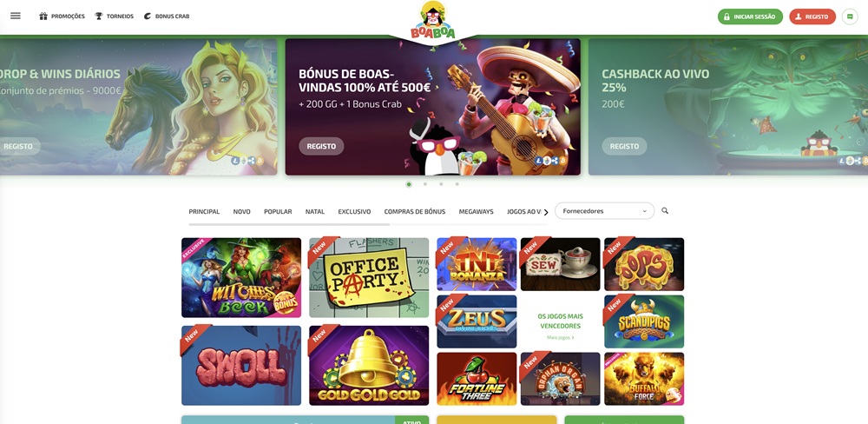Click Registo on the welcome bonus banner
This screenshot has height=424, width=868.
[x=322, y=146]
